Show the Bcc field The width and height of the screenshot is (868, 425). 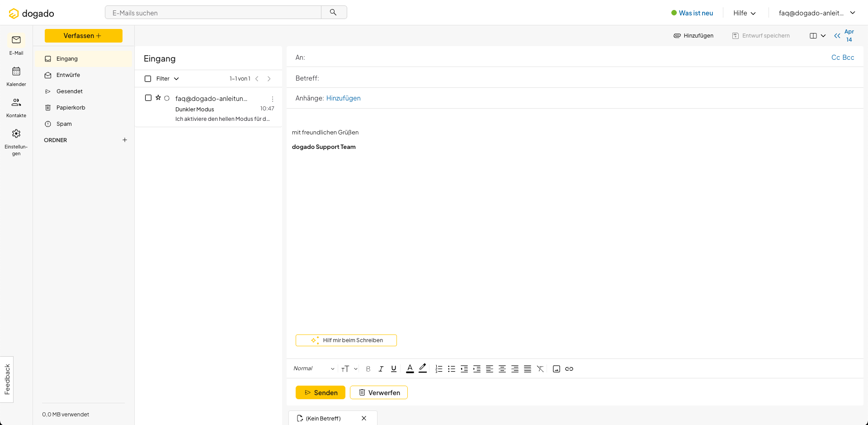(849, 57)
